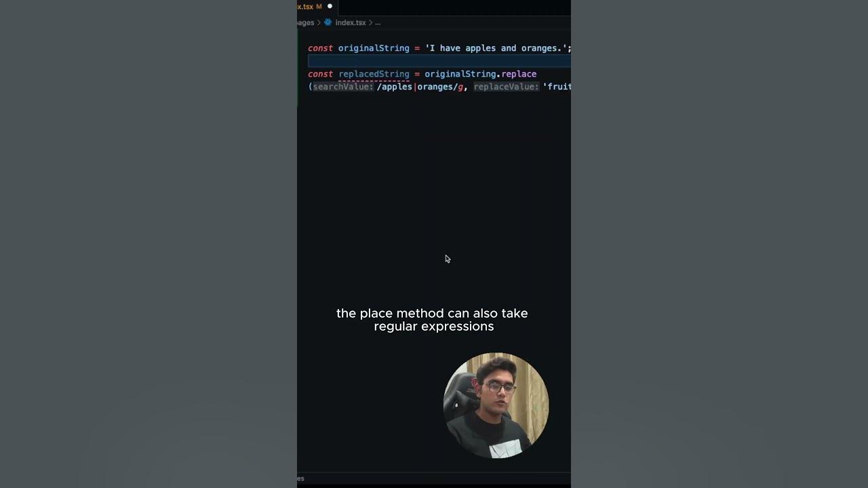Image resolution: width=868 pixels, height=488 pixels.
Task: Click the video caption text about regular expressions
Action: 433,320
